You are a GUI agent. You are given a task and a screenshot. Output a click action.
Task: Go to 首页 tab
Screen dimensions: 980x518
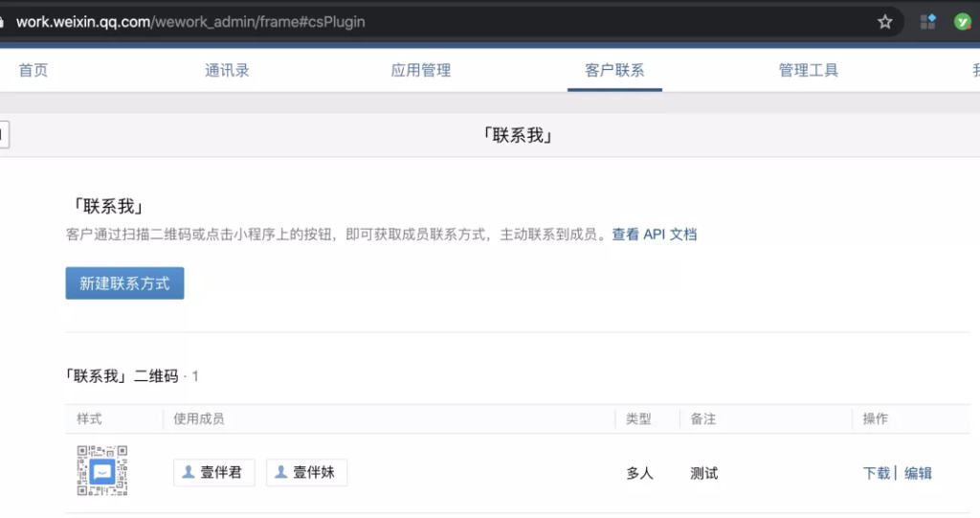point(33,70)
